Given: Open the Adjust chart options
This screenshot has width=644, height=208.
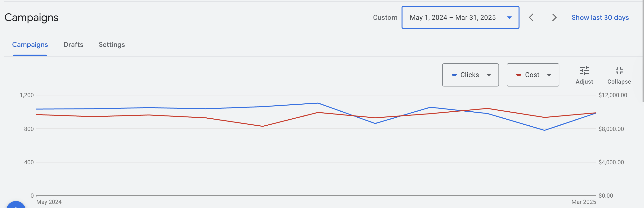Looking at the screenshot, I should [x=584, y=75].
